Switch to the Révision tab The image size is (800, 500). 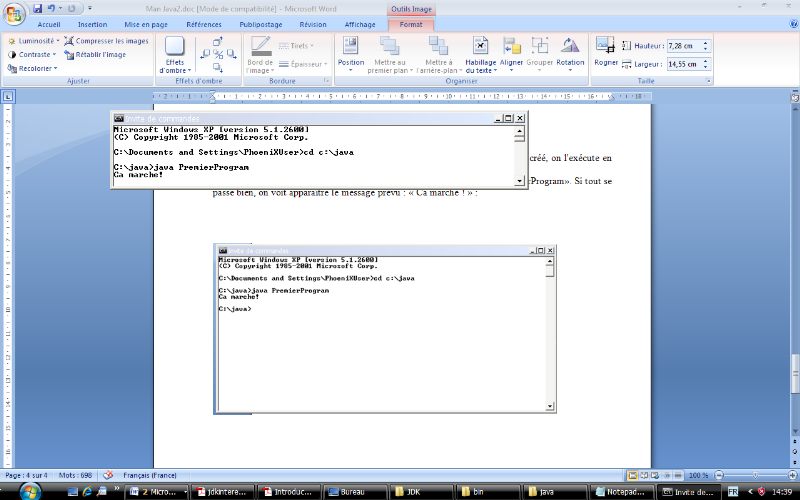[x=313, y=24]
